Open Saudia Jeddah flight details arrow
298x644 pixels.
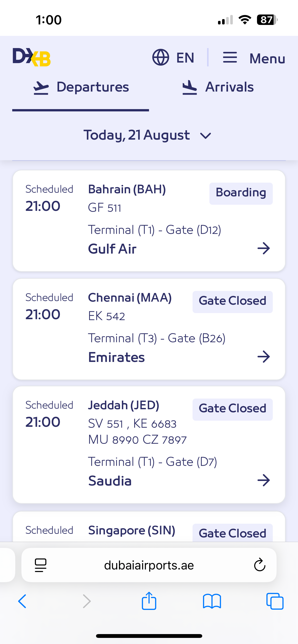point(264,480)
